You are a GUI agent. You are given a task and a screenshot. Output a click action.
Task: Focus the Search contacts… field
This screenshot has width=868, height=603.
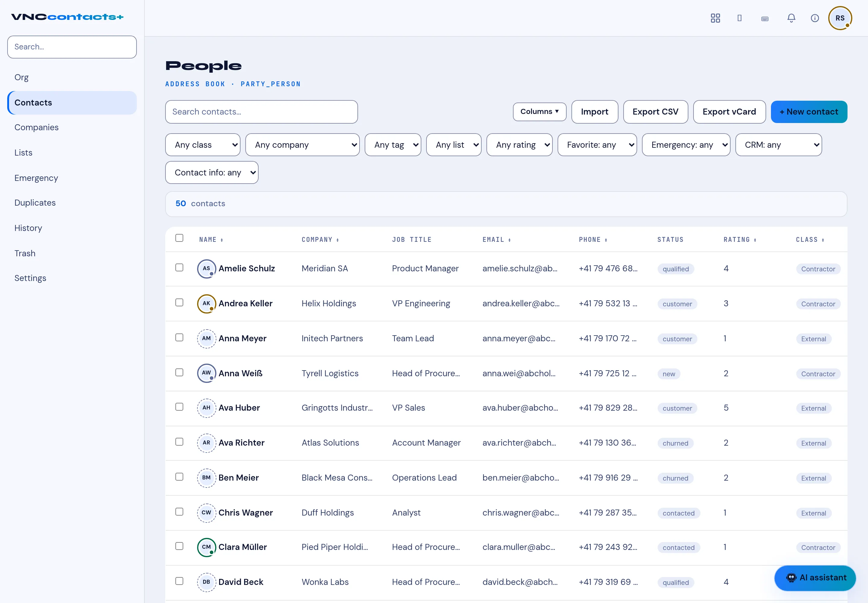point(261,112)
